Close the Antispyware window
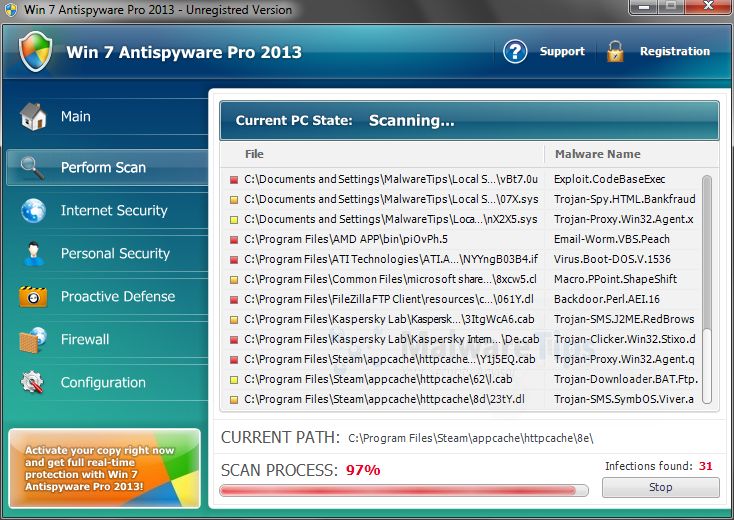734x520 pixels. tap(708, 7)
